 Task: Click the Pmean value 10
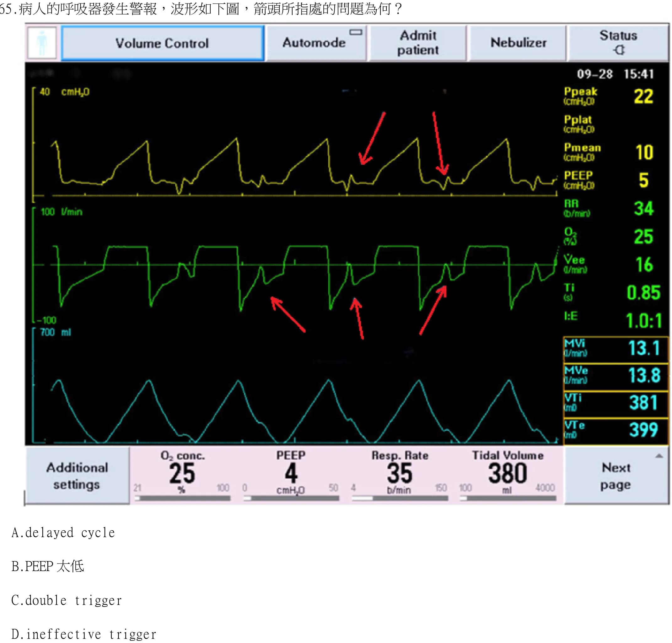[x=644, y=152]
